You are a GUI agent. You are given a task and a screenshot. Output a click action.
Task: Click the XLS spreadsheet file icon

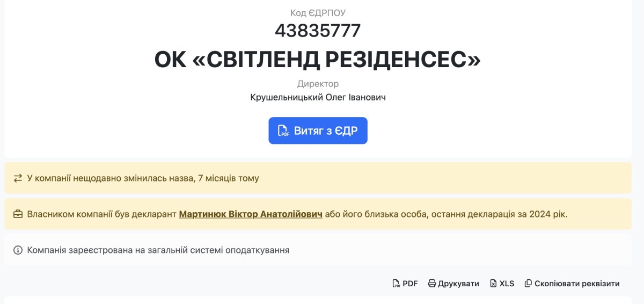tap(493, 284)
